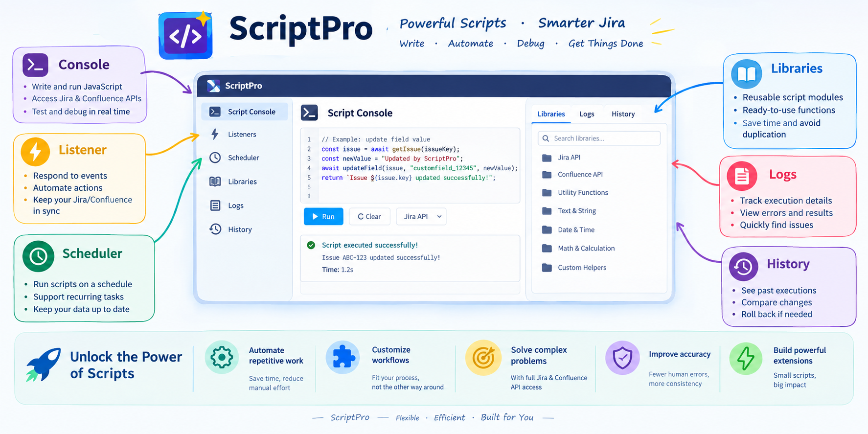Open the Jira API dropdown
The image size is (868, 434).
[x=421, y=216]
